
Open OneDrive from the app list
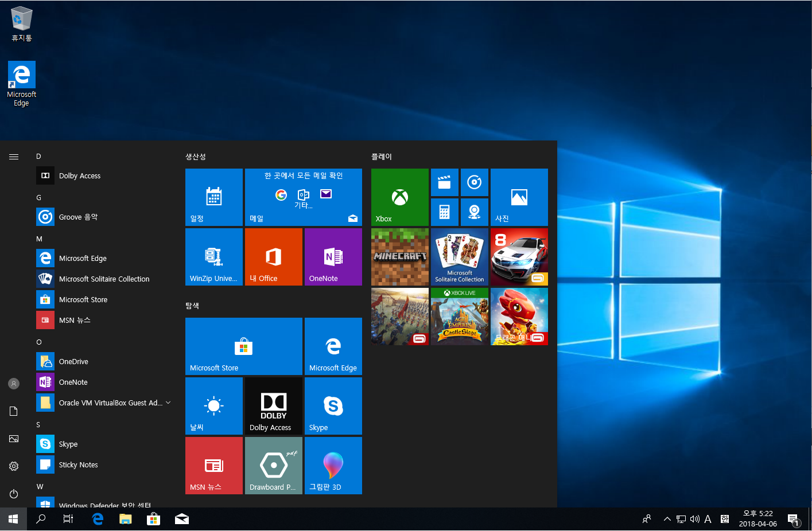104,362
